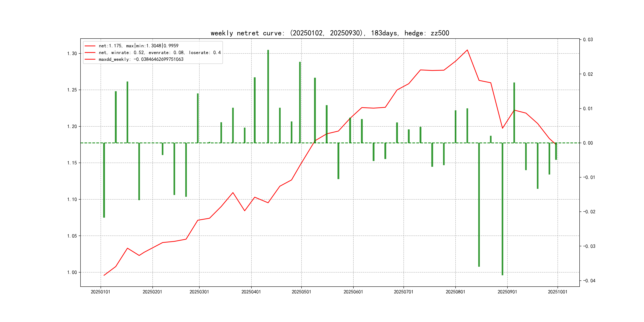The image size is (644, 322).
Task: Click the first green bar in January
Action: (104, 180)
